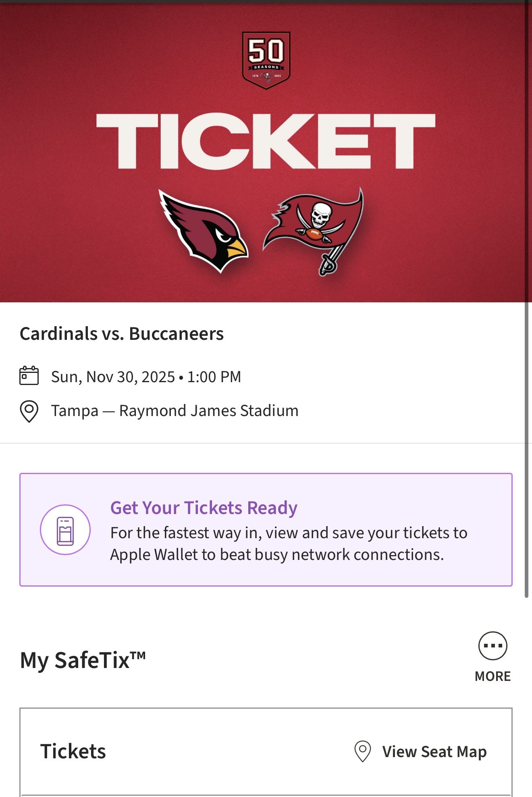Image resolution: width=532 pixels, height=797 pixels.
Task: Click the location pin icon beside Raymond James Stadium
Action: click(x=28, y=410)
